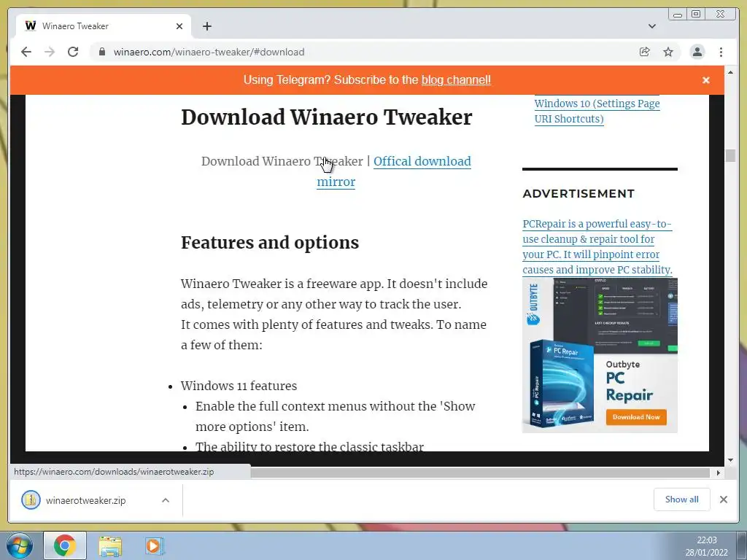
Task: Open the Telegram blog channel link
Action: click(x=456, y=80)
